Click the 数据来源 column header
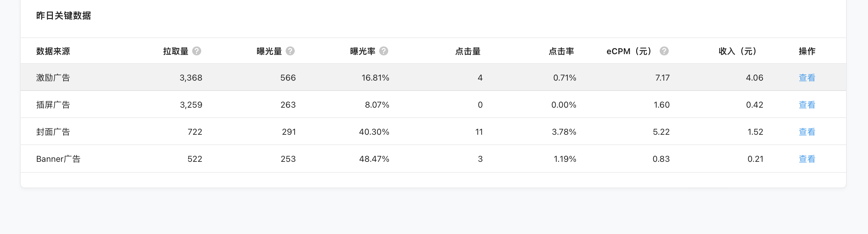 pos(53,51)
